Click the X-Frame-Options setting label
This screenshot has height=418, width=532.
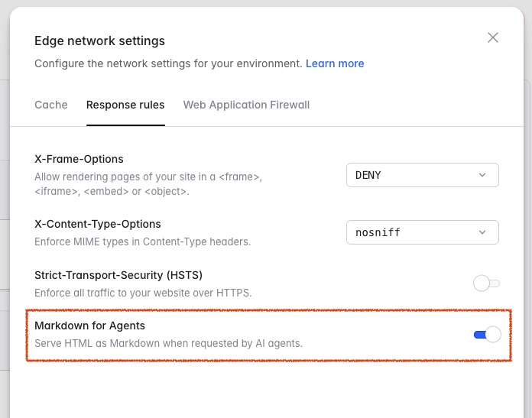tap(79, 159)
